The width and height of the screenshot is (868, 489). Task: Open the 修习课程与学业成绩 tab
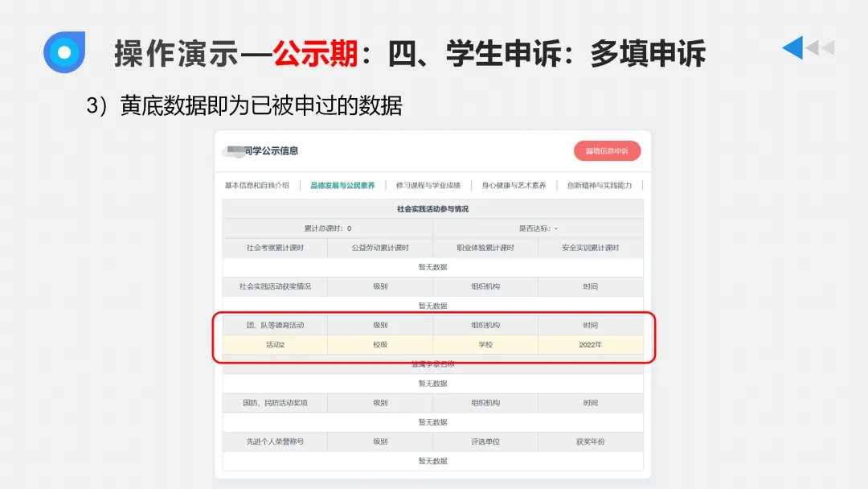432,184
